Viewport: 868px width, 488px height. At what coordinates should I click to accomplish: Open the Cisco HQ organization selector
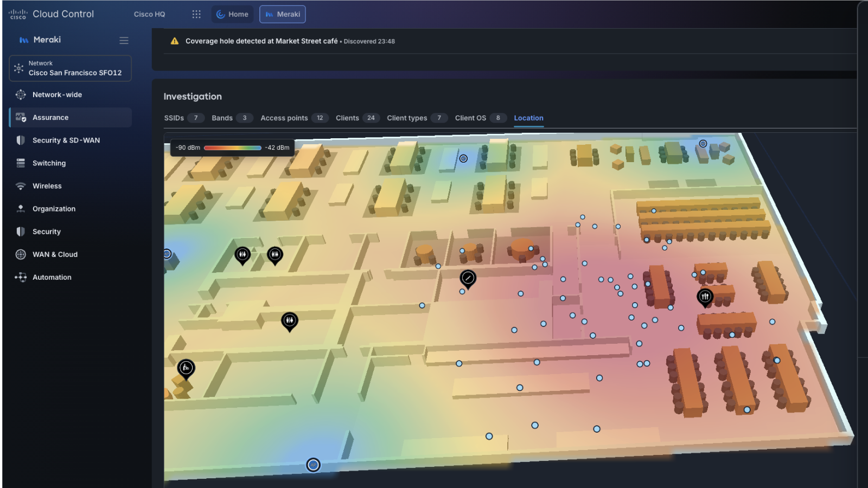tap(149, 14)
